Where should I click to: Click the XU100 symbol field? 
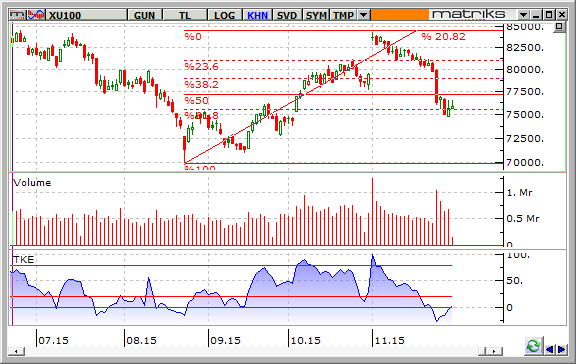click(x=87, y=15)
